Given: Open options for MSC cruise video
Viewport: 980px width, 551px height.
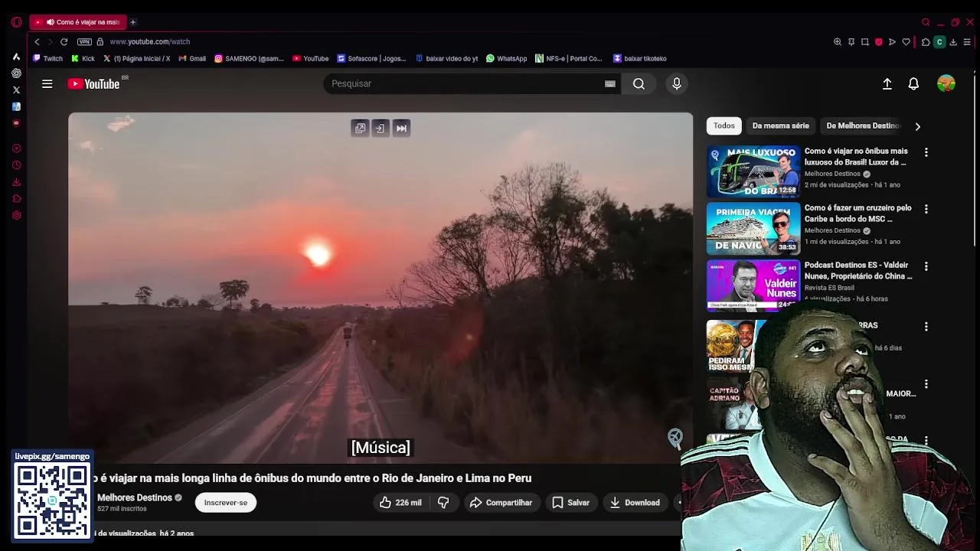Looking at the screenshot, I should 926,209.
